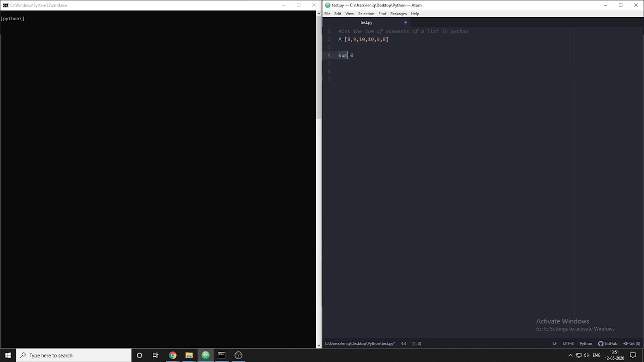Viewport: 644px width, 362px height.
Task: Open the clock and date flyout
Action: (614, 355)
